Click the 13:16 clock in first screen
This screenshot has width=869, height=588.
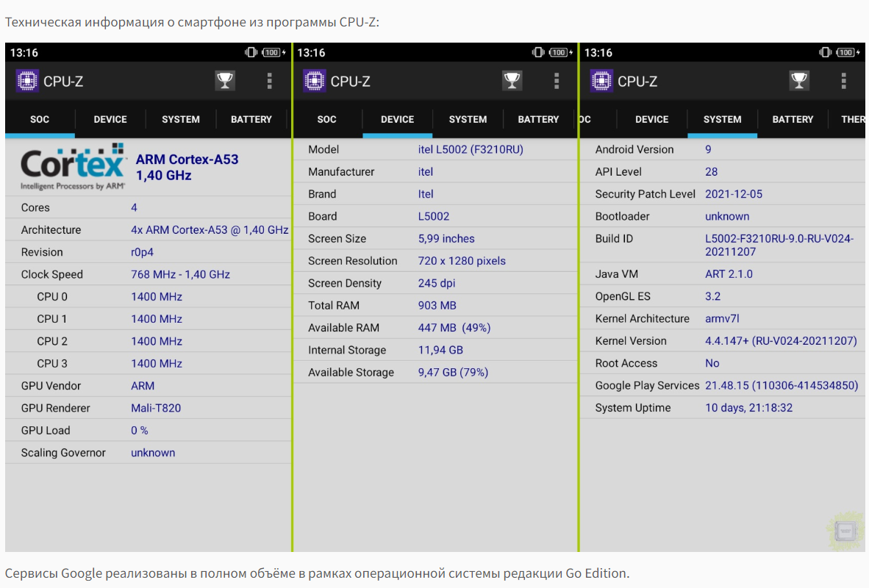click(24, 53)
